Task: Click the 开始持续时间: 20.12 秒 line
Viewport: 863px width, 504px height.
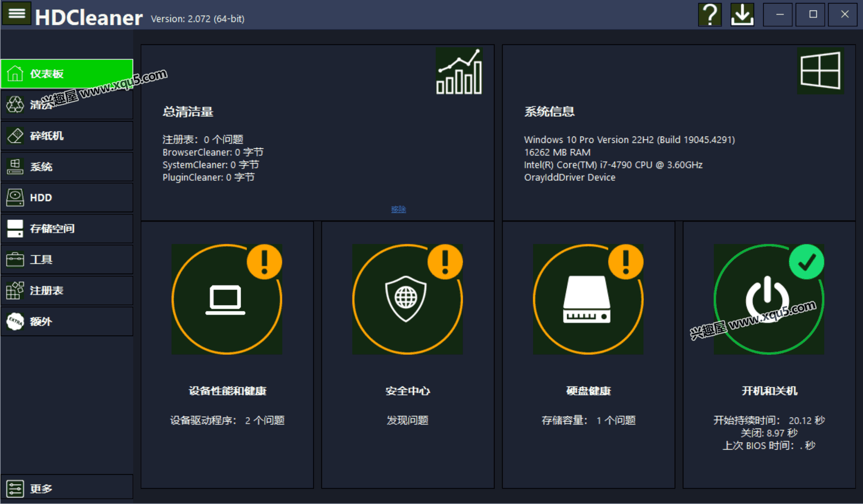Action: (769, 421)
